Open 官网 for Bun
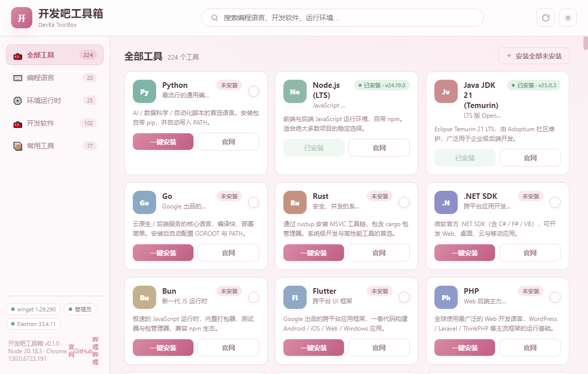 coord(228,347)
